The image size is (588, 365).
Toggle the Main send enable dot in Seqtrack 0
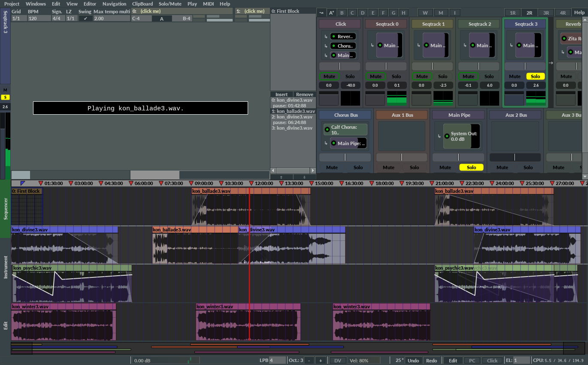380,45
